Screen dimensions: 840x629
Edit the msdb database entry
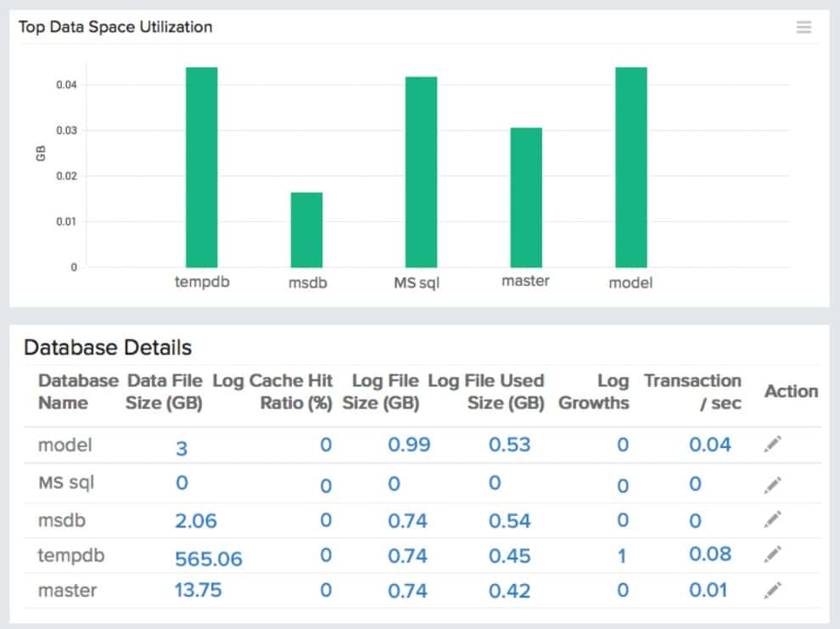click(771, 519)
